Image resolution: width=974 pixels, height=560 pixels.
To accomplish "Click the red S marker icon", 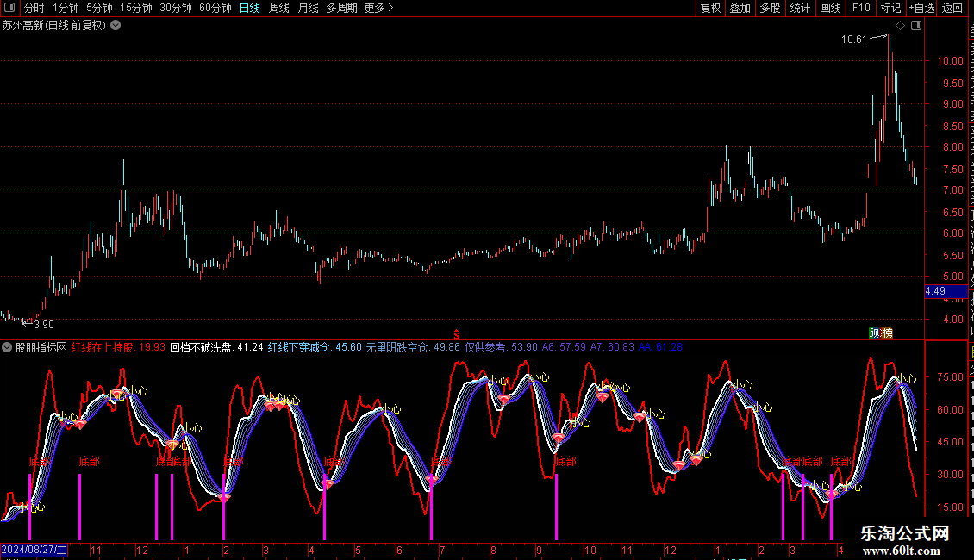I will [457, 334].
